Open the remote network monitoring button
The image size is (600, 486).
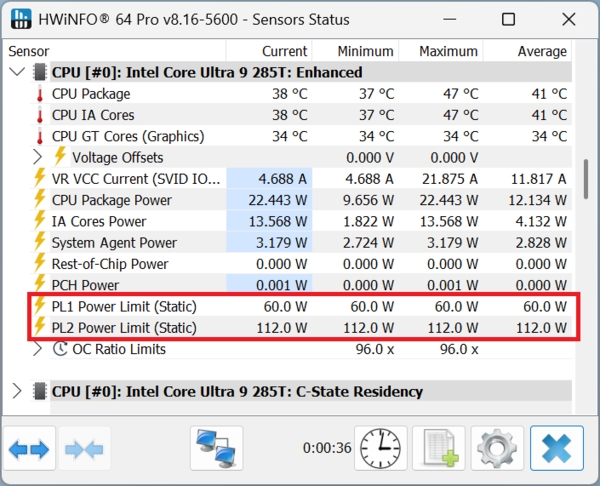[x=217, y=448]
